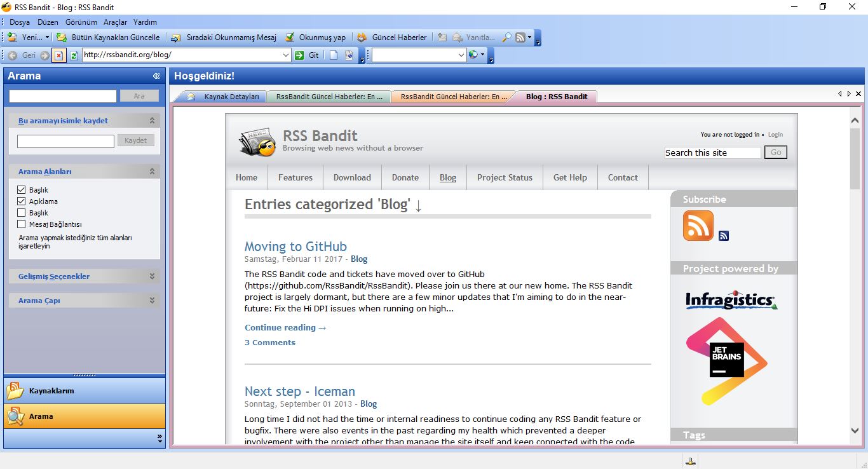Click the green browser refresh icon
The image size is (868, 469).
pos(74,55)
